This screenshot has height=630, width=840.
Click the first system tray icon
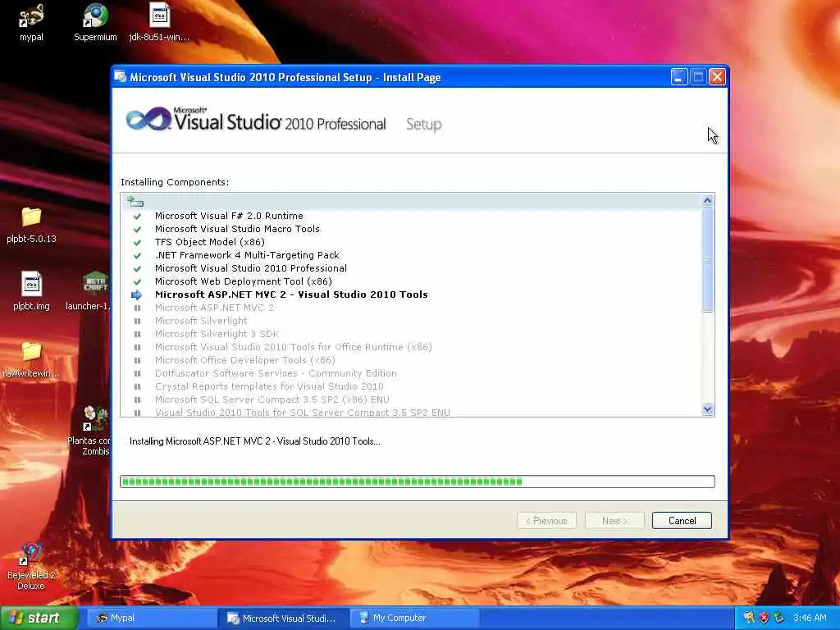749,618
